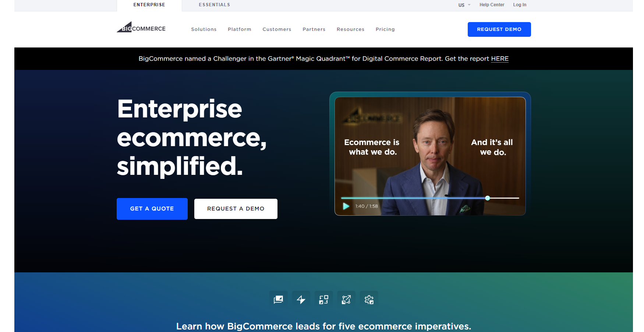
Task: Select the gear imperative icon
Action: [x=369, y=300]
